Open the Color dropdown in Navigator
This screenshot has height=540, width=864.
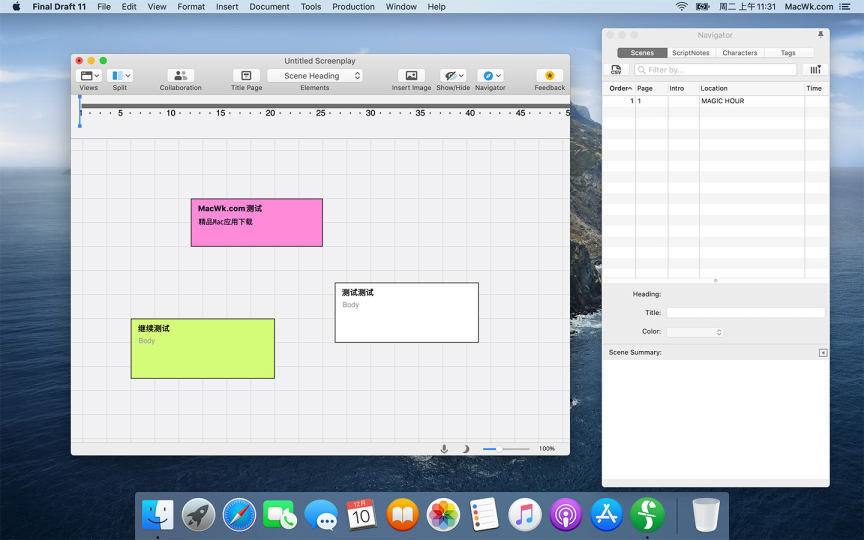(695, 332)
